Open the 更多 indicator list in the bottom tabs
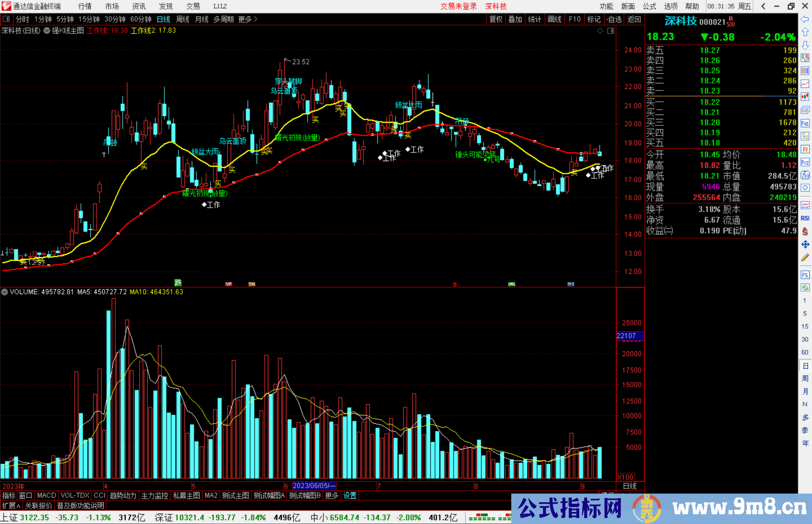 pos(332,495)
